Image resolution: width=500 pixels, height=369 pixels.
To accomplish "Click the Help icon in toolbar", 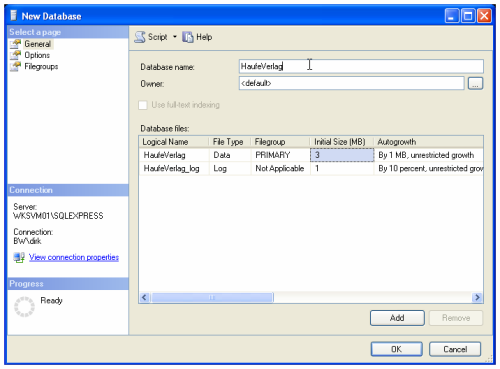I will click(188, 37).
